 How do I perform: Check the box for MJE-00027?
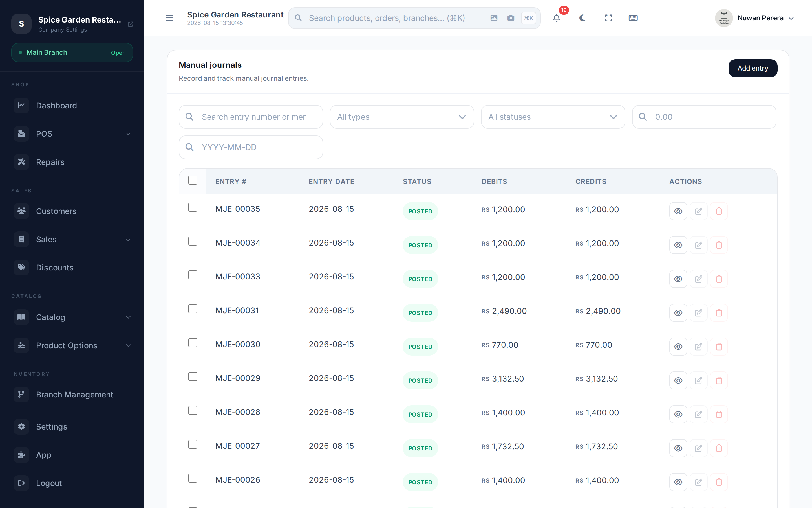point(193,444)
